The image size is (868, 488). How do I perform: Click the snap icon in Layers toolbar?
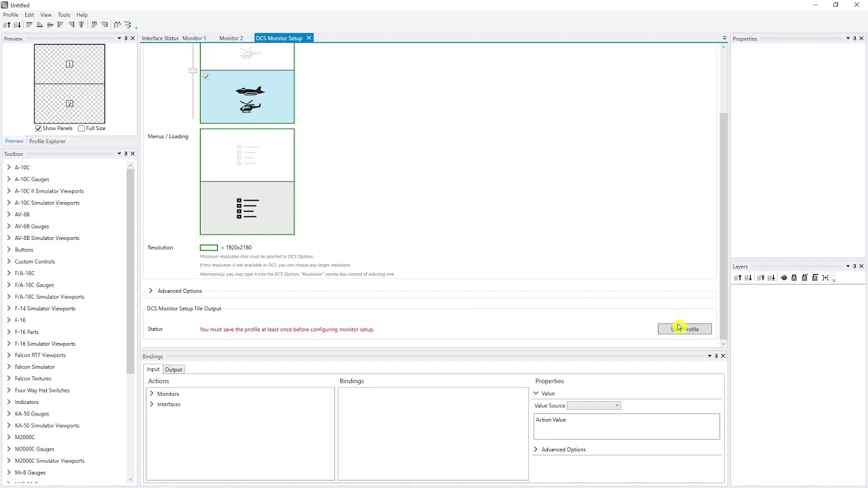(825, 278)
